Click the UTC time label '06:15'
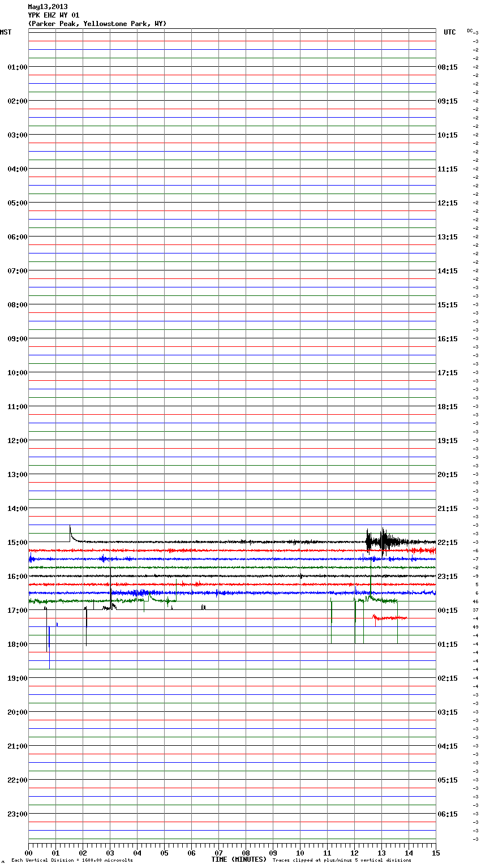Screen dimensions: 481x868 (x=448, y=814)
